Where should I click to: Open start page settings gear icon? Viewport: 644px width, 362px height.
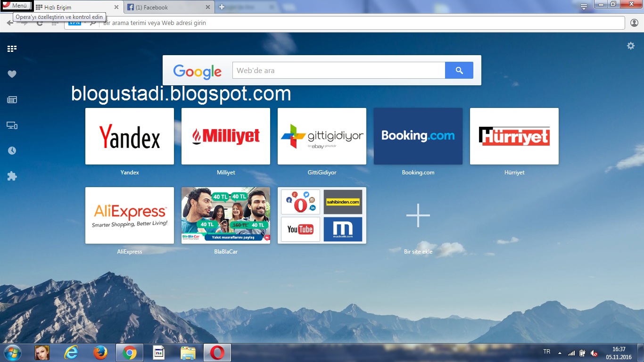click(x=631, y=46)
